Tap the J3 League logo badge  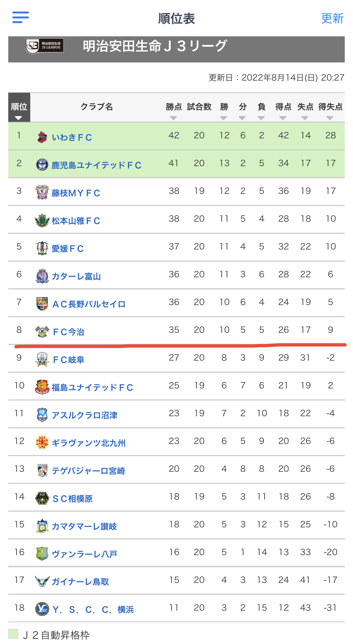(x=45, y=46)
